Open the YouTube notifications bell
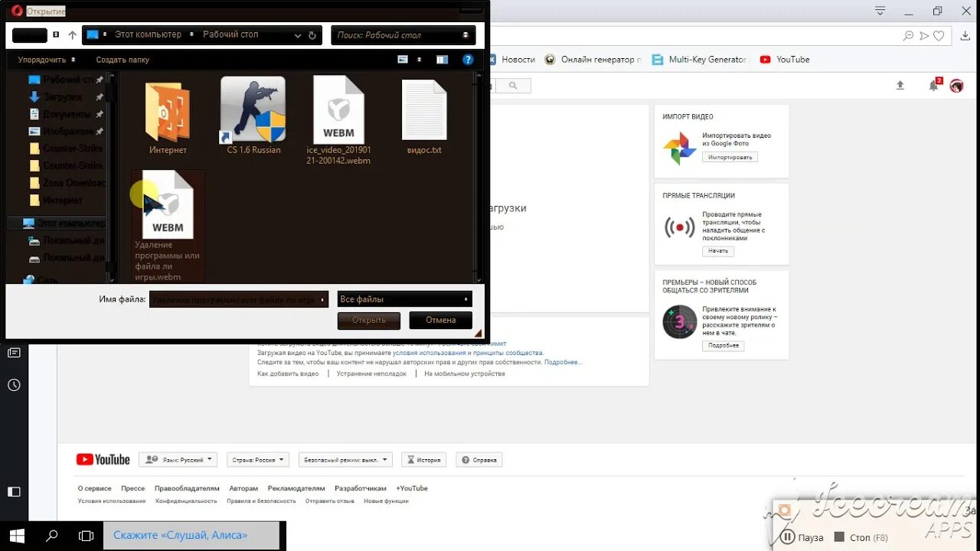The height and width of the screenshot is (551, 980). click(934, 85)
